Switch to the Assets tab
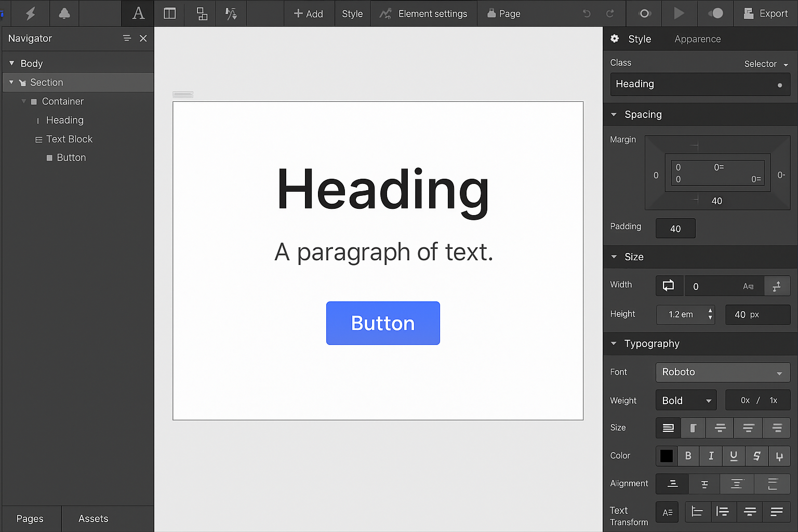This screenshot has width=798, height=532. click(94, 518)
